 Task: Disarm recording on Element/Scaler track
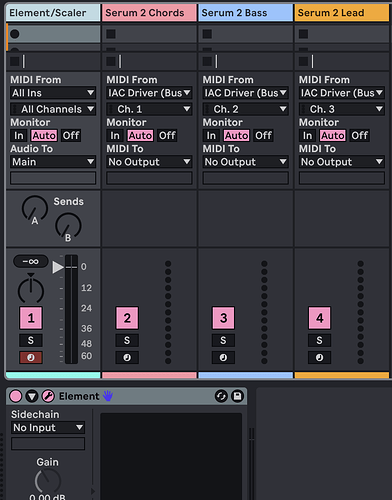click(x=31, y=358)
